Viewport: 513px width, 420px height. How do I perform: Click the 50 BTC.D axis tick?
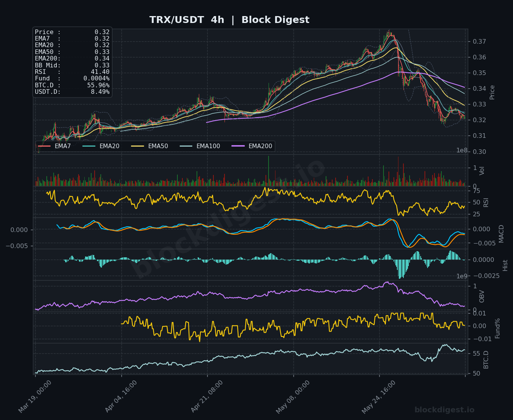point(477,373)
